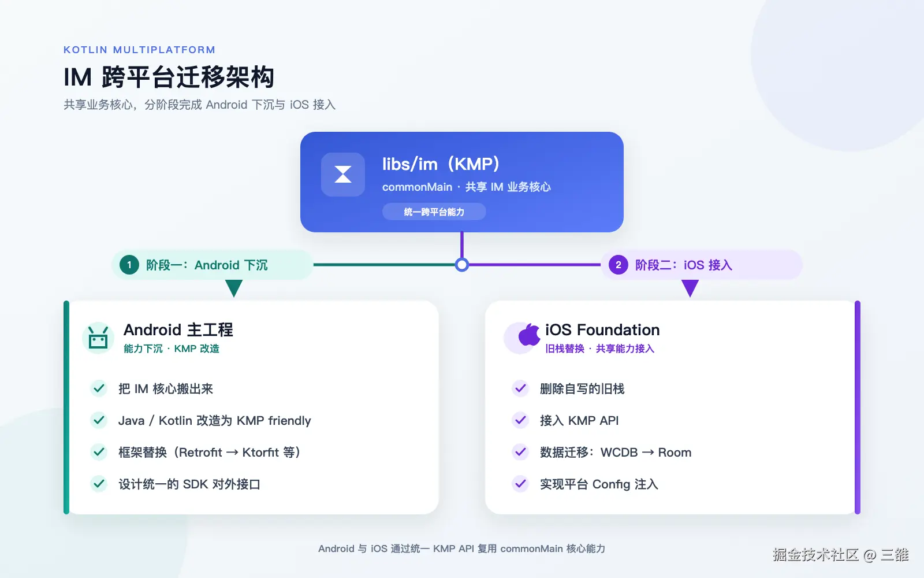Click the Android 主工程 card heading
This screenshot has width=924, height=578.
pyautogui.click(x=178, y=329)
